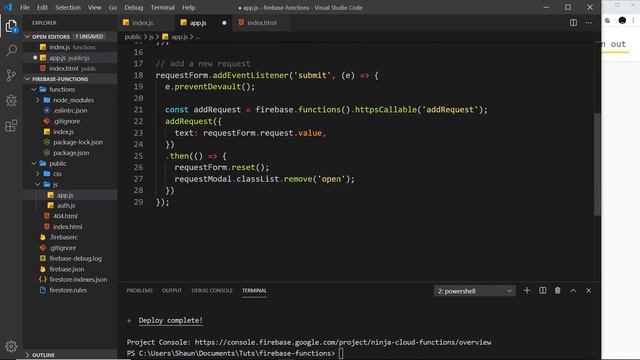Click the unsaved dot on app.js tab
The height and width of the screenshot is (360, 640).
coord(224,23)
